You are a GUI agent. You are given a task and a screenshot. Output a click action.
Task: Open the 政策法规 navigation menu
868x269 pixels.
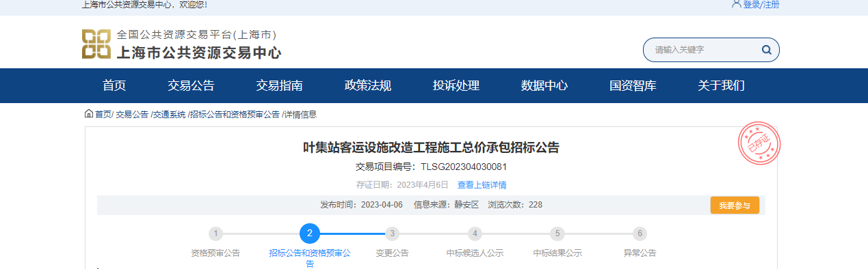point(368,86)
